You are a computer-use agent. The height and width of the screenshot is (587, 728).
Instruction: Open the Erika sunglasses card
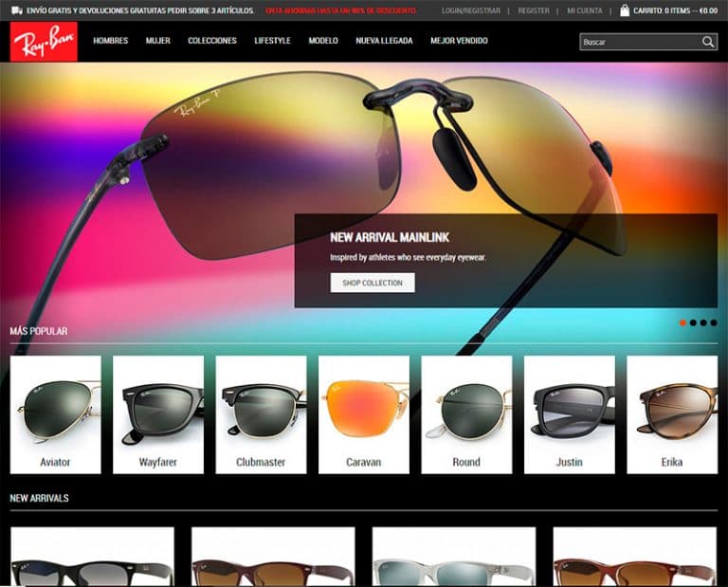[672, 414]
